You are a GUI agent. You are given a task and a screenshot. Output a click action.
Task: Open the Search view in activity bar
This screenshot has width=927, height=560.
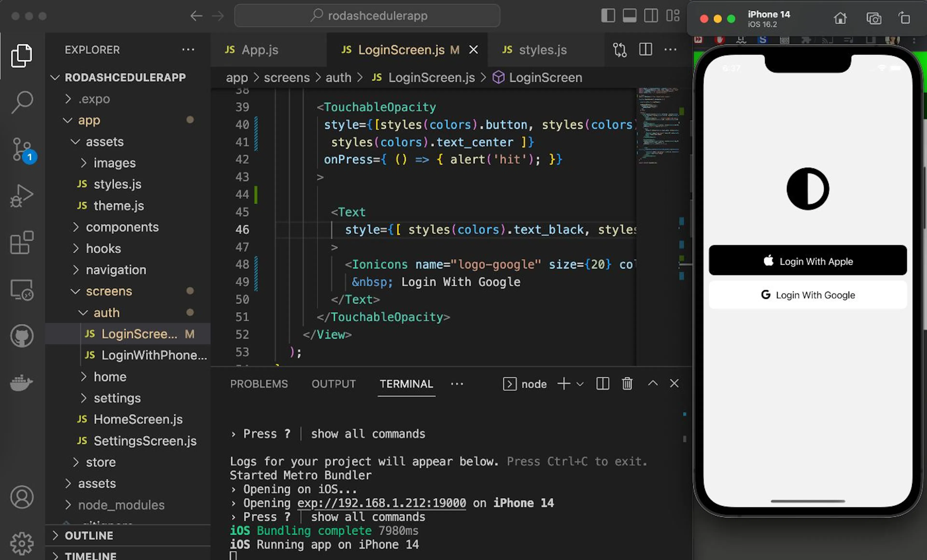[22, 102]
